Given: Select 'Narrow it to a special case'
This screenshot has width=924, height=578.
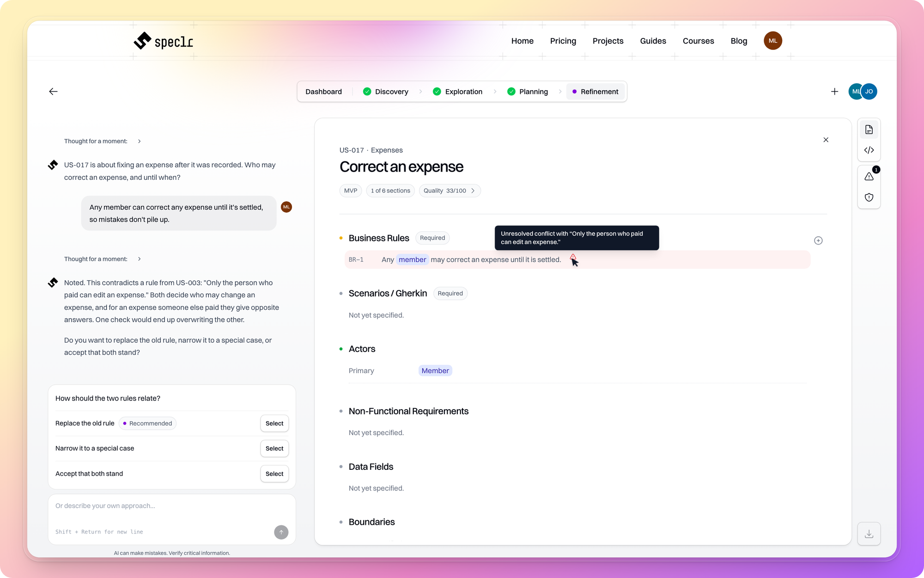Looking at the screenshot, I should click(x=274, y=449).
